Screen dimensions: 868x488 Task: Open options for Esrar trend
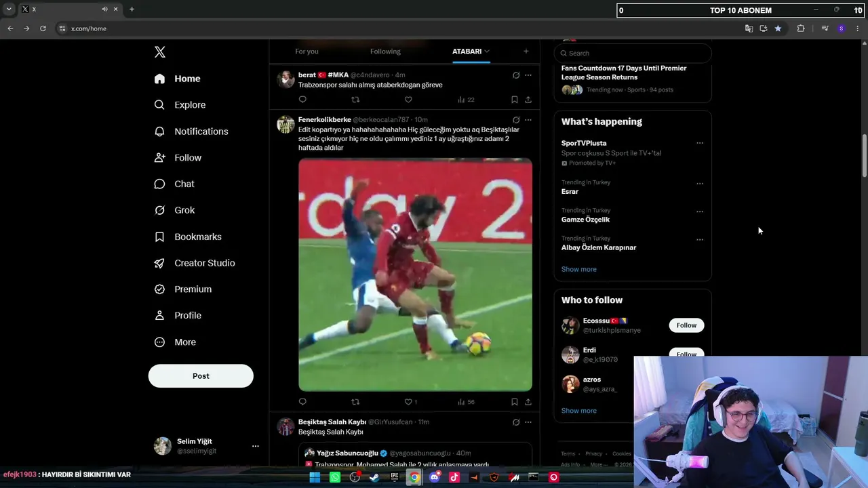(x=700, y=184)
